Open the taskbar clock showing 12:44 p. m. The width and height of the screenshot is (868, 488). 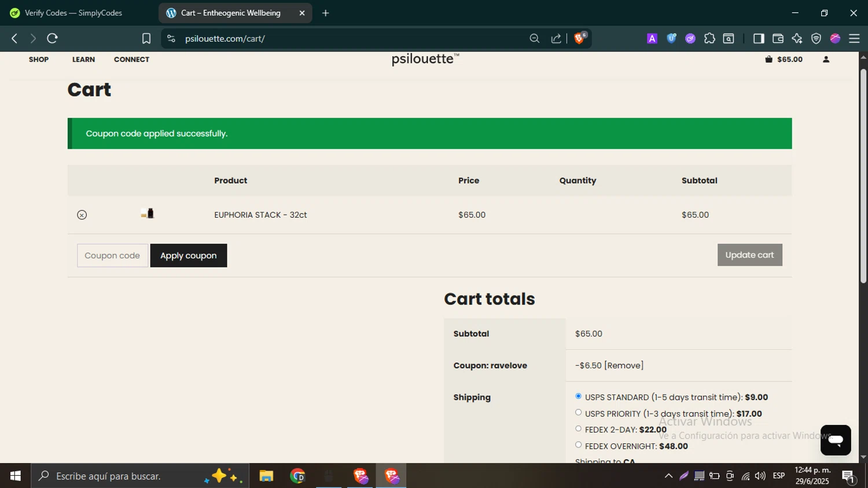pos(812,476)
